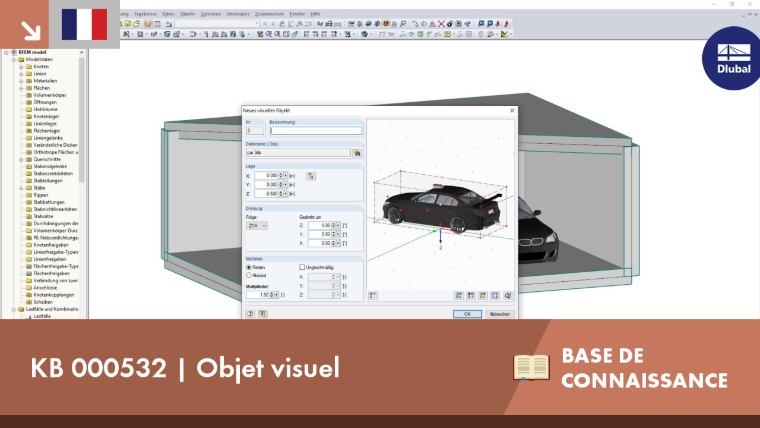760x428 pixels.
Task: Expand the Stäbe tree node
Action: [x=21, y=188]
